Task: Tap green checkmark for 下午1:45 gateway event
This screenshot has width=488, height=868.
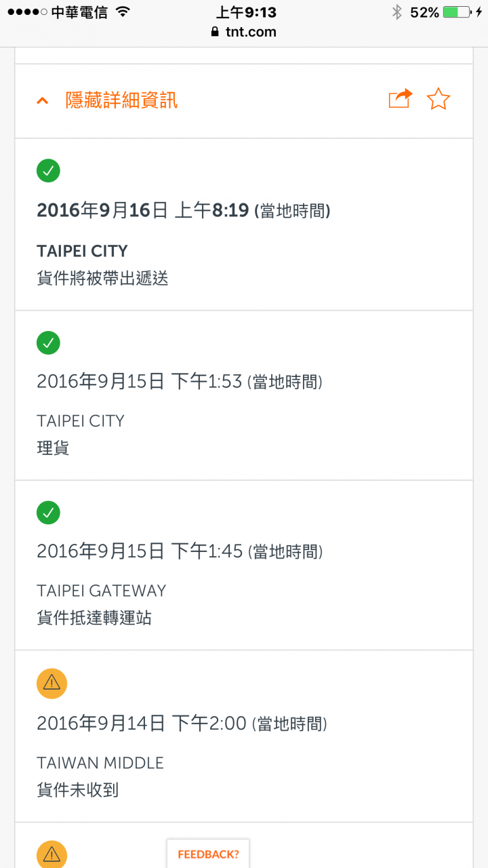Action: pos(48,513)
